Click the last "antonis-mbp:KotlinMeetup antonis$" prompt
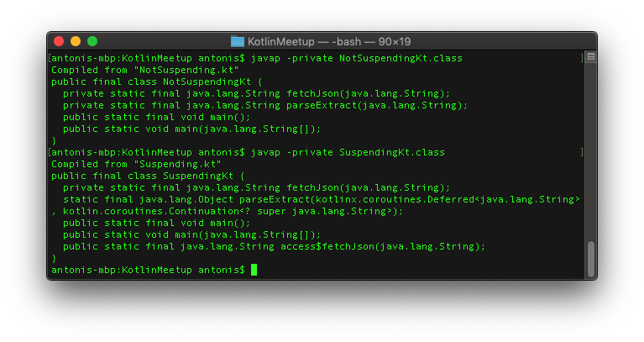This screenshot has width=644, height=342. click(148, 270)
